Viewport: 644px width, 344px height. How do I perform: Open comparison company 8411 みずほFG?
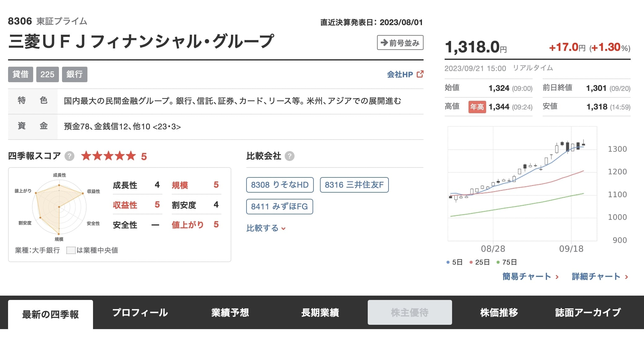(279, 207)
